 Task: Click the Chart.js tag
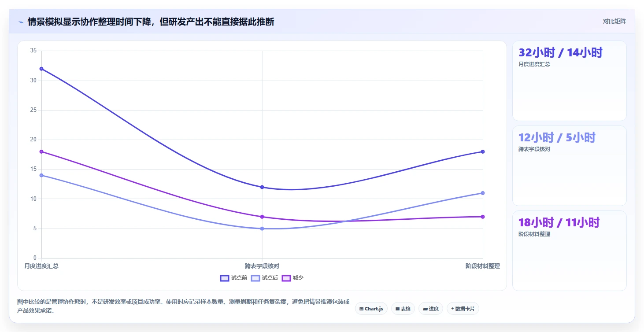371,309
